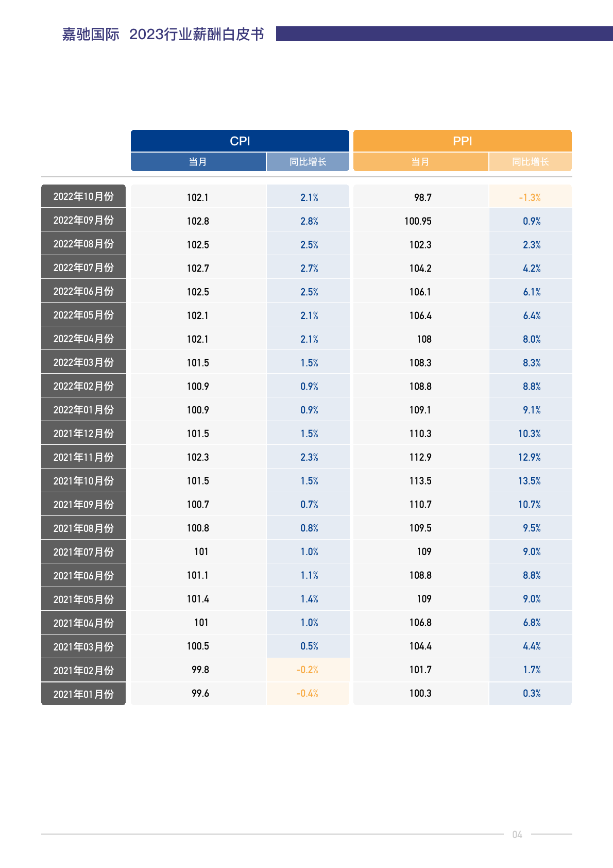Click the -0.2% CPI growth cell

308,670
